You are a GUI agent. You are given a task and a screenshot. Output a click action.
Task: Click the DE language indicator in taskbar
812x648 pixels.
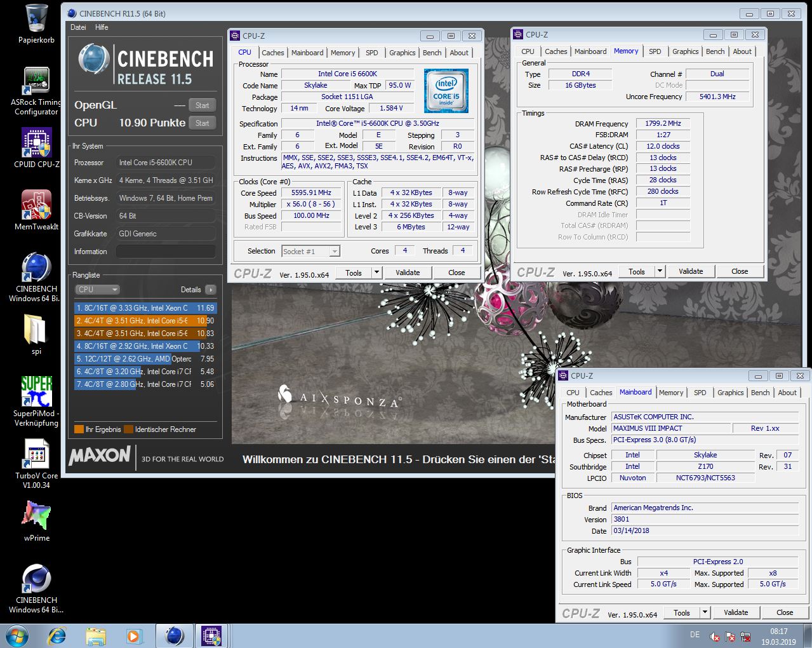point(695,635)
